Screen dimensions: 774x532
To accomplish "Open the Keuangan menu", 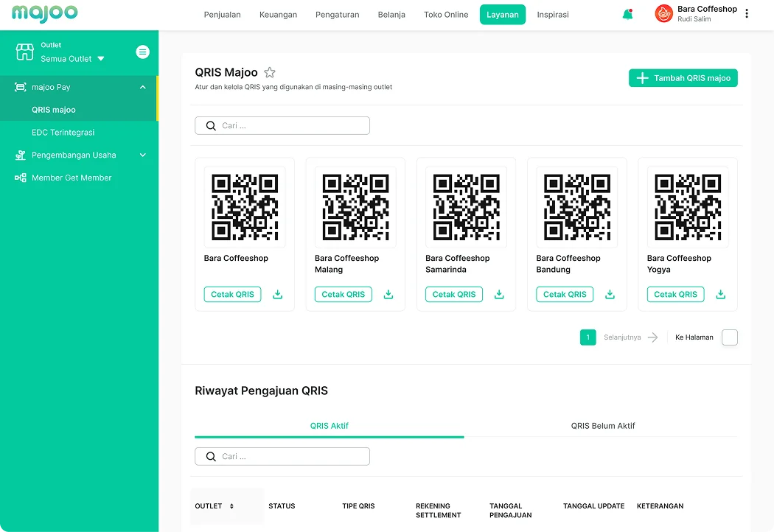I will click(278, 15).
